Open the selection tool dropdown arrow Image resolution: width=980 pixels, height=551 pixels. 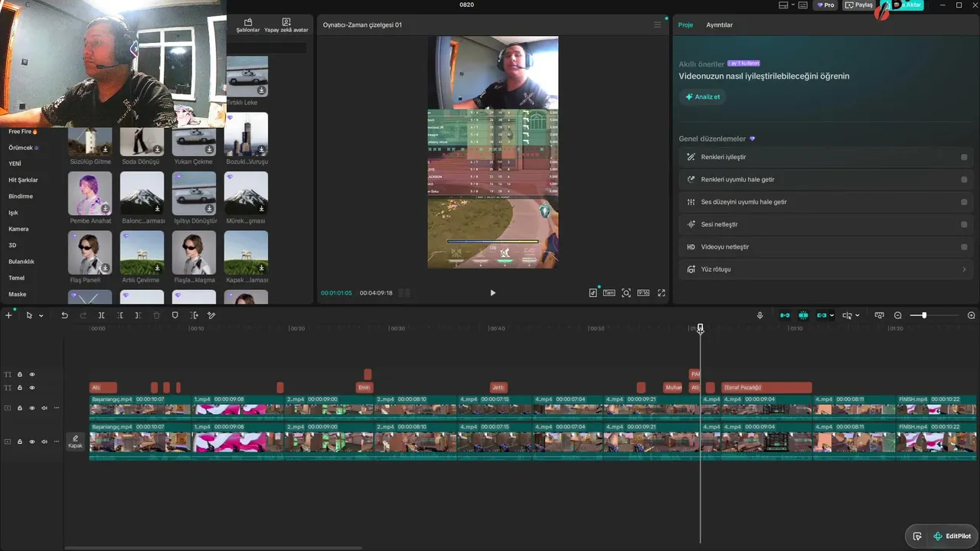pos(41,315)
